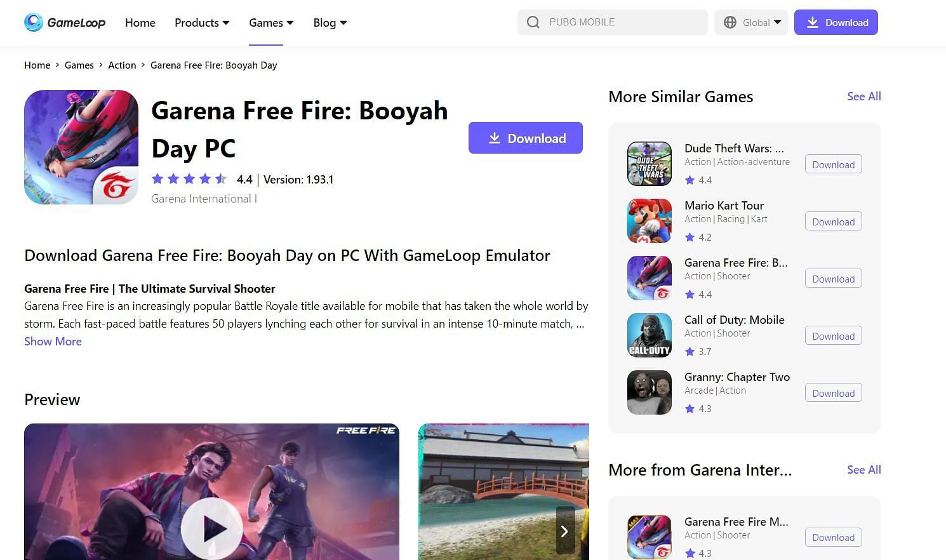Click the star rating next to 4.4
The height and width of the screenshot is (560, 946).
[x=189, y=179]
